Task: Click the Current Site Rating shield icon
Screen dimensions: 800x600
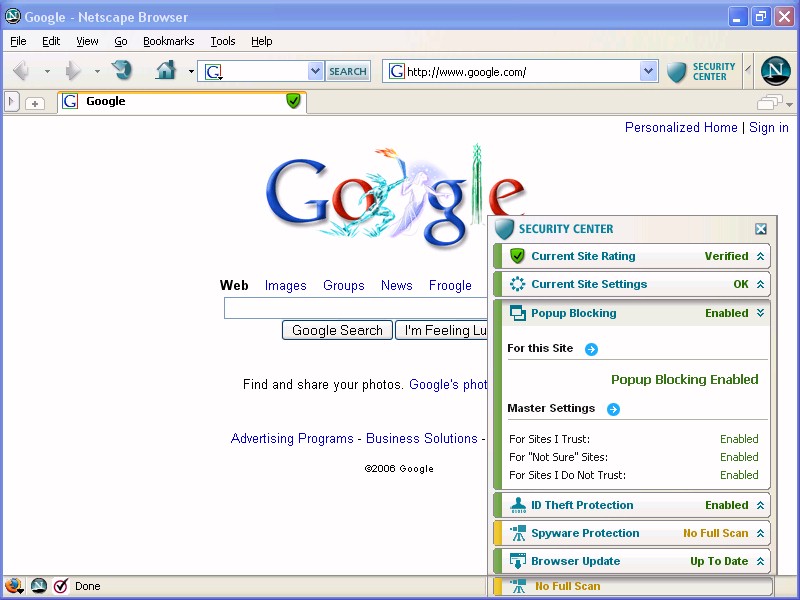Action: pyautogui.click(x=517, y=256)
